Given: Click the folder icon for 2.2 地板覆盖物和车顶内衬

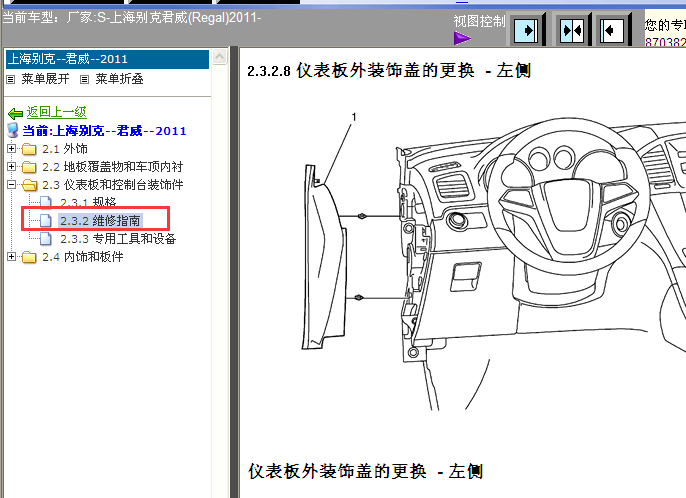Looking at the screenshot, I should point(29,167).
